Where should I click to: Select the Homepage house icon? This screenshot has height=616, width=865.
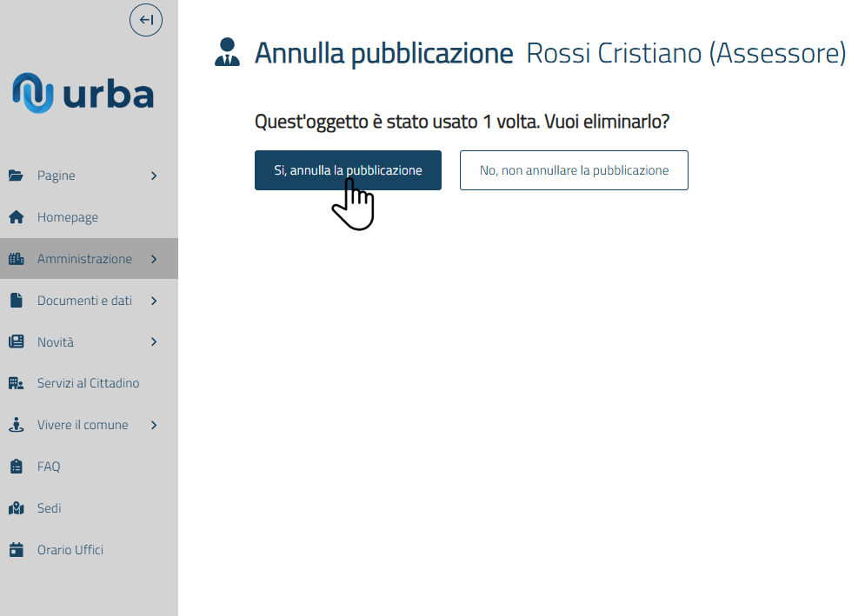[17, 217]
